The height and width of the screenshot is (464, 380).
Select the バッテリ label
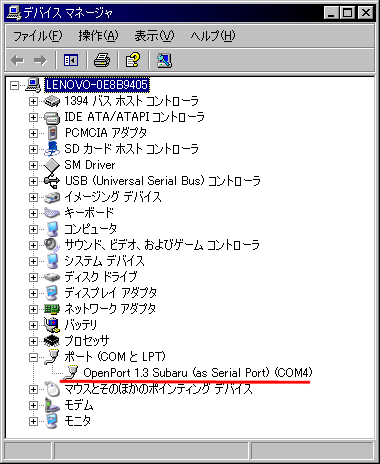81,325
